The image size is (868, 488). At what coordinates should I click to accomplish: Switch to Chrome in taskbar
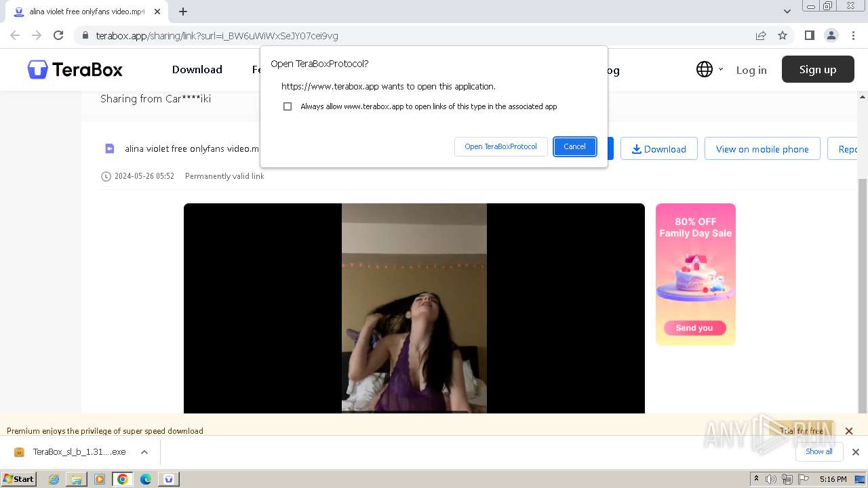point(123,479)
